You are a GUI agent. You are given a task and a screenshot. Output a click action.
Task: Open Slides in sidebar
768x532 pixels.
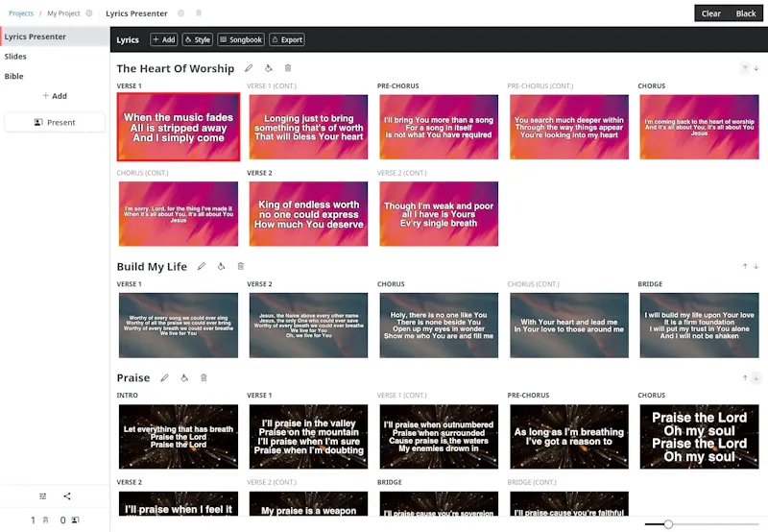55,57
